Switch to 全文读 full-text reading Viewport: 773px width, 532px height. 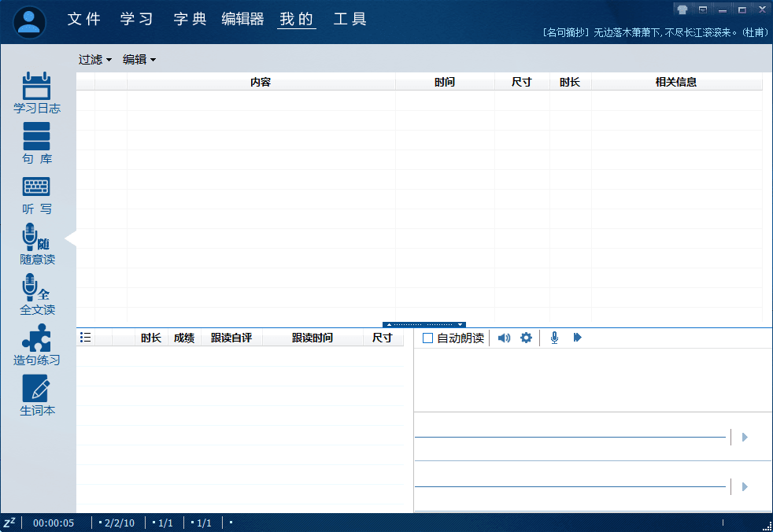tap(37, 294)
